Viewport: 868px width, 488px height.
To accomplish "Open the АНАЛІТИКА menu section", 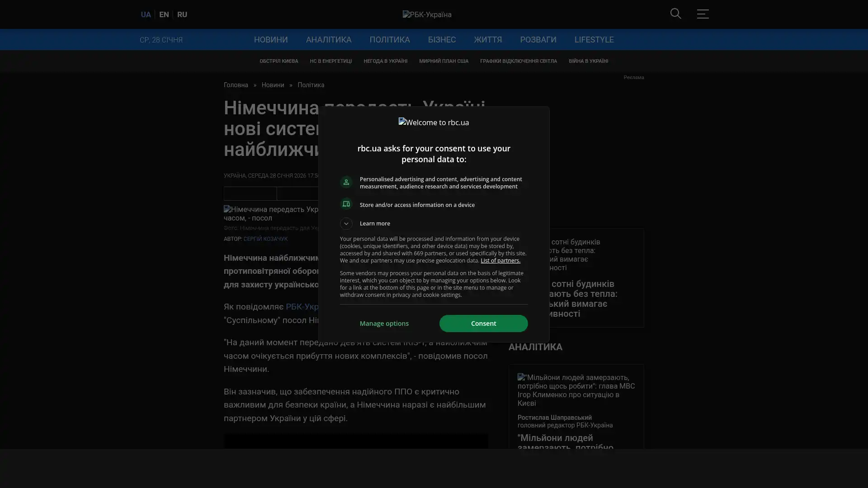I will (328, 40).
